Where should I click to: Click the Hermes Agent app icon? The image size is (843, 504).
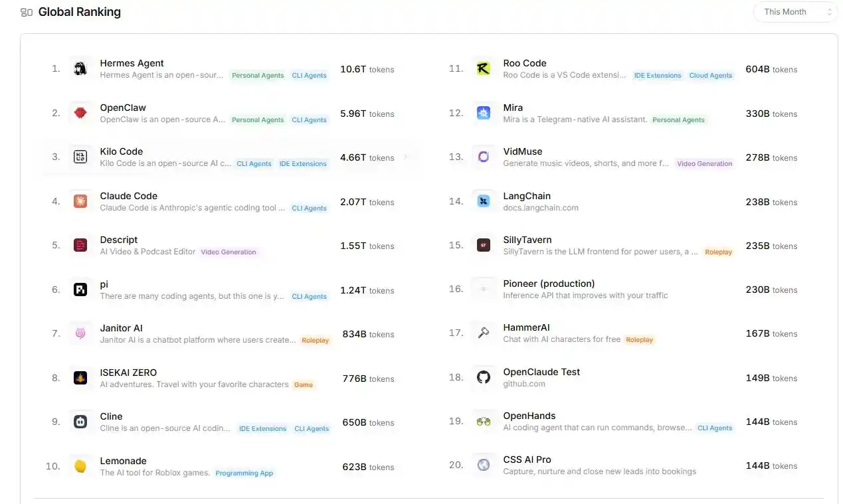pos(80,69)
